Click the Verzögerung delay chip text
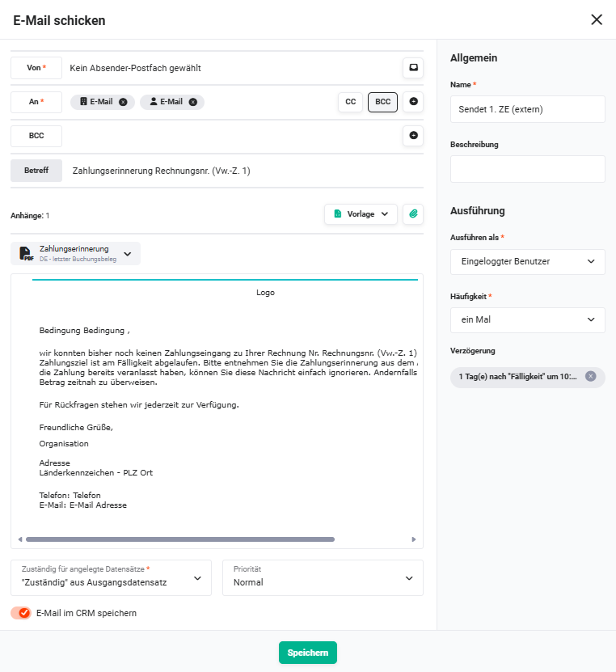 pos(517,376)
